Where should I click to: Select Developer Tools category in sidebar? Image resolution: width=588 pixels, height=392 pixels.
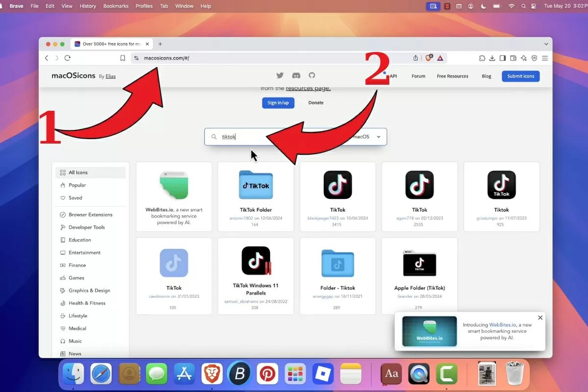click(86, 227)
